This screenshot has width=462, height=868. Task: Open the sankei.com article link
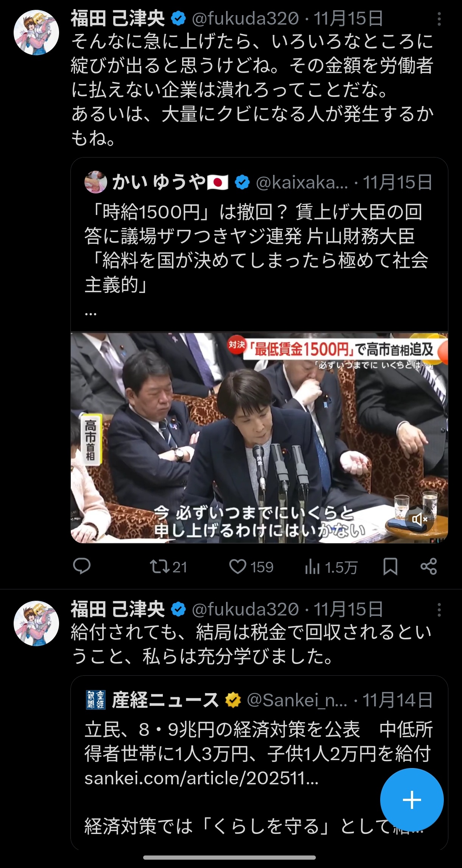201,779
